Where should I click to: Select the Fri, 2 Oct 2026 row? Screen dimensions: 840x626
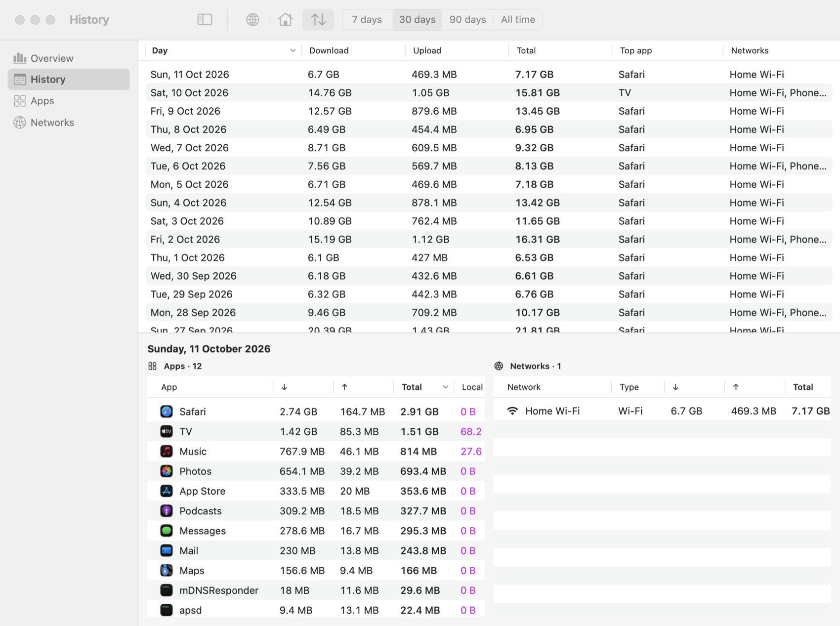click(x=489, y=240)
